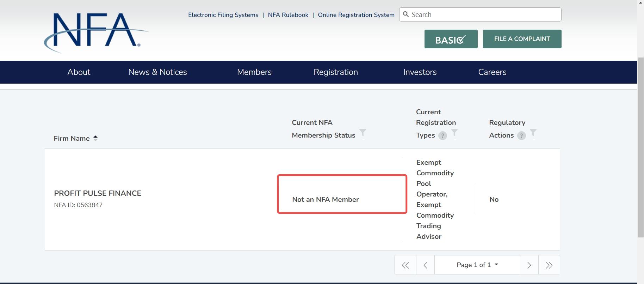The image size is (644, 284).
Task: Click the BASIC button
Action: click(451, 39)
